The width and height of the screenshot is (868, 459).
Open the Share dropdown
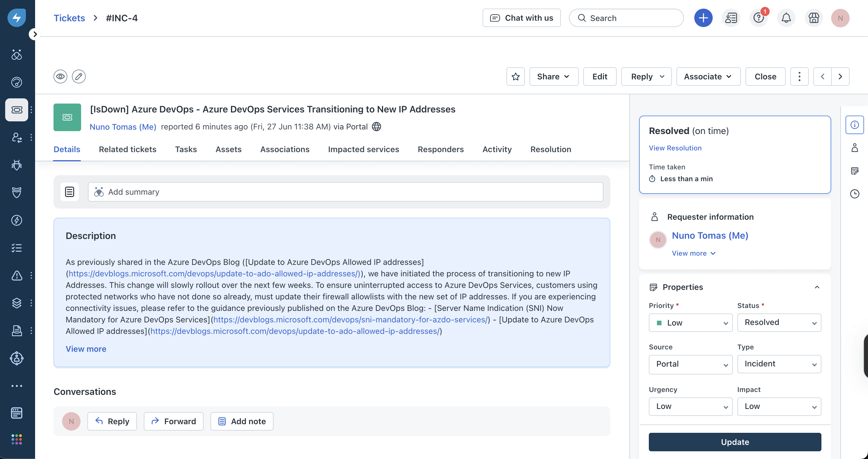click(554, 76)
